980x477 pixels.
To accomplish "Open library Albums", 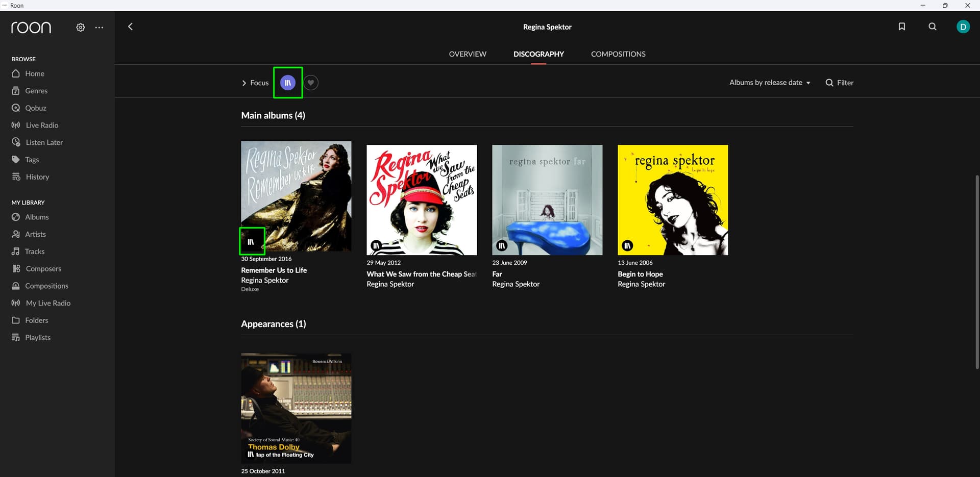I will (31, 217).
